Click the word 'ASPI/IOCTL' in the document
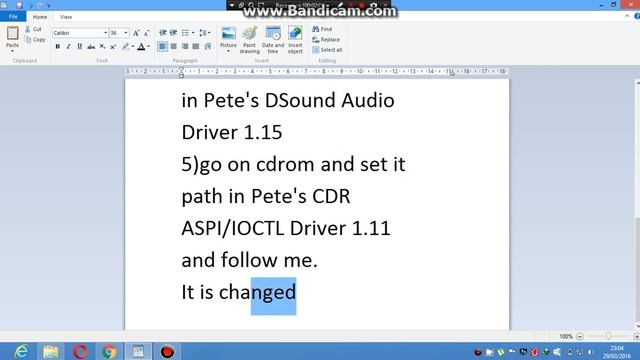640x360 pixels. coord(233,228)
